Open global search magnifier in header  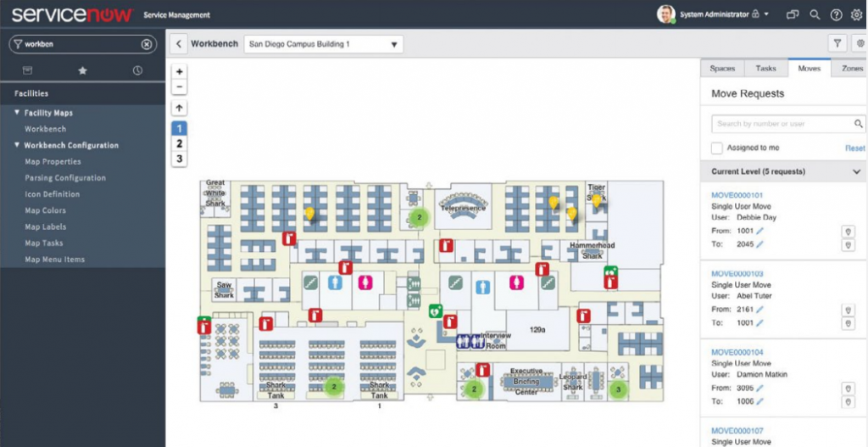pyautogui.click(x=815, y=15)
